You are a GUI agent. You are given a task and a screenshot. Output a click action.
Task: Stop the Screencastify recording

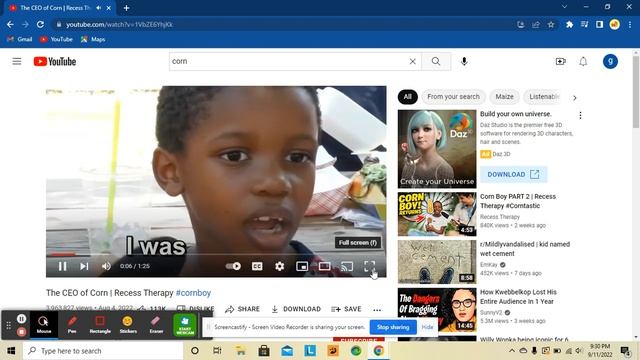pyautogui.click(x=22, y=332)
